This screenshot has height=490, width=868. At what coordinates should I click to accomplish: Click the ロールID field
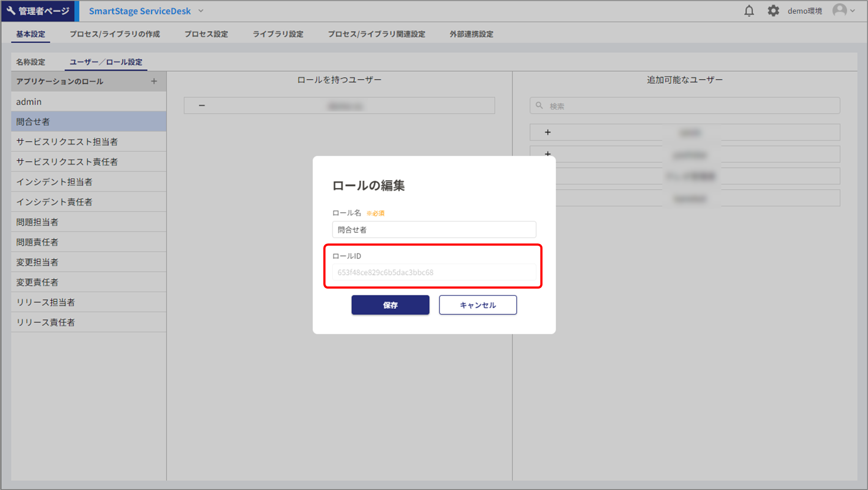(434, 273)
